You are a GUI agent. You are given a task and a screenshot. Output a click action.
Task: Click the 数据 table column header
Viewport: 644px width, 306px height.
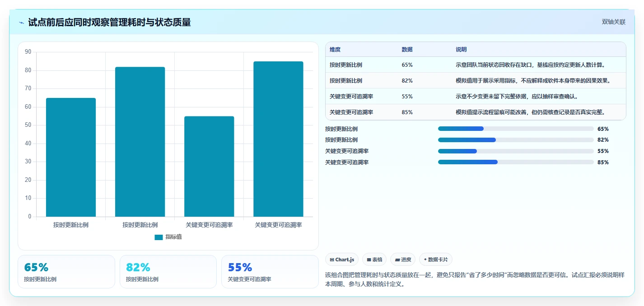(407, 50)
